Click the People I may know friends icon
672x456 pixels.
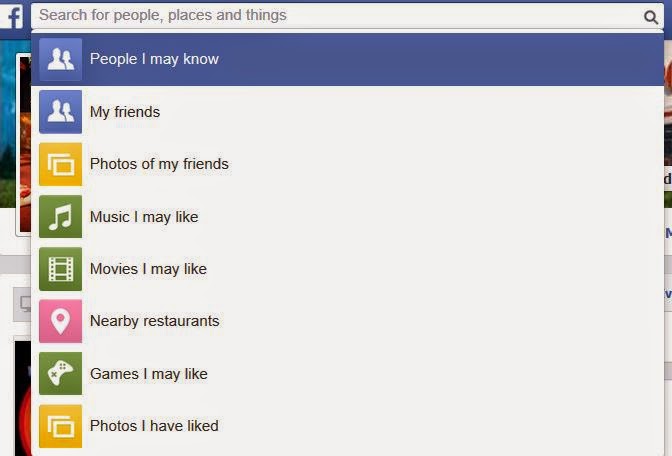[x=60, y=59]
